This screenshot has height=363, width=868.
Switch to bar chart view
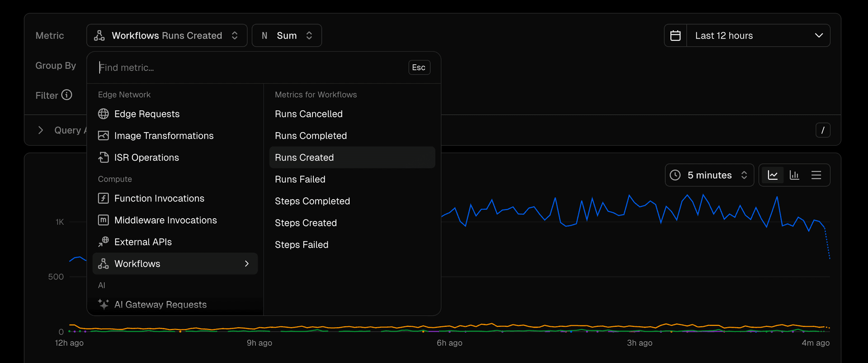tap(794, 175)
